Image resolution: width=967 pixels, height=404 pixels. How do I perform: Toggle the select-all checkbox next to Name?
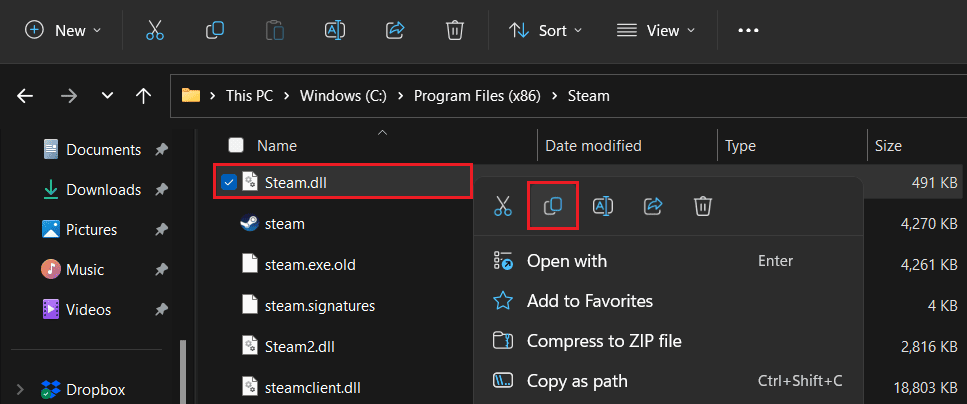click(236, 145)
